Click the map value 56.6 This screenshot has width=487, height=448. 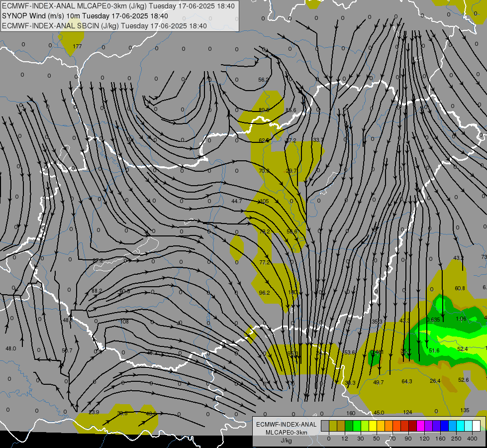pos(292,231)
